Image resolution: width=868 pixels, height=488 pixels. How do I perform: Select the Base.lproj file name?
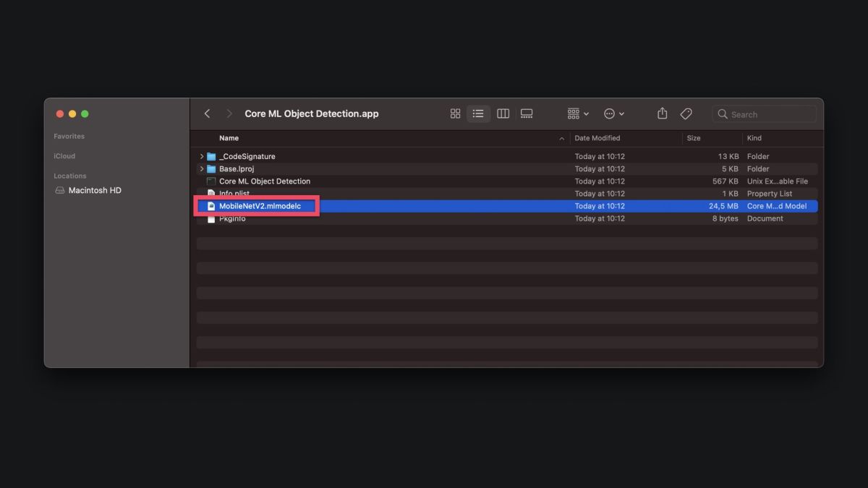[x=237, y=168]
